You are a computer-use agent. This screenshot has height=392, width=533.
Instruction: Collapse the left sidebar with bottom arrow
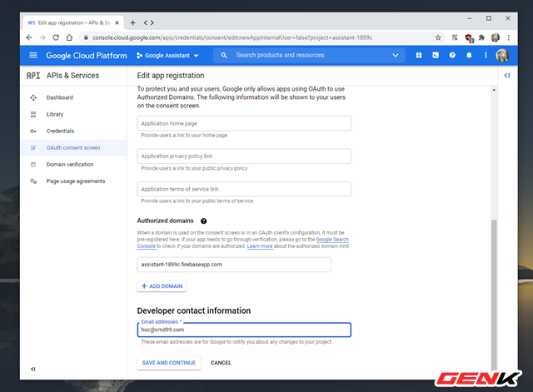click(33, 369)
